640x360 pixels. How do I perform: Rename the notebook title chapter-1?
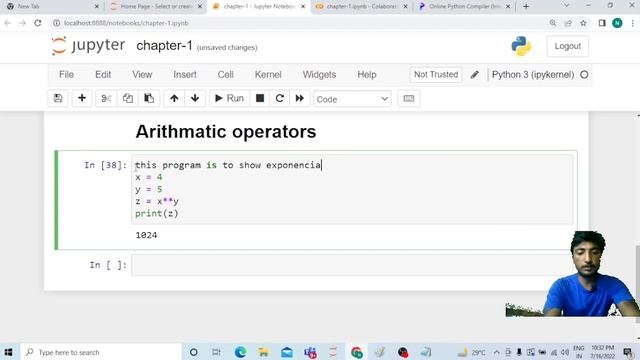tap(164, 46)
